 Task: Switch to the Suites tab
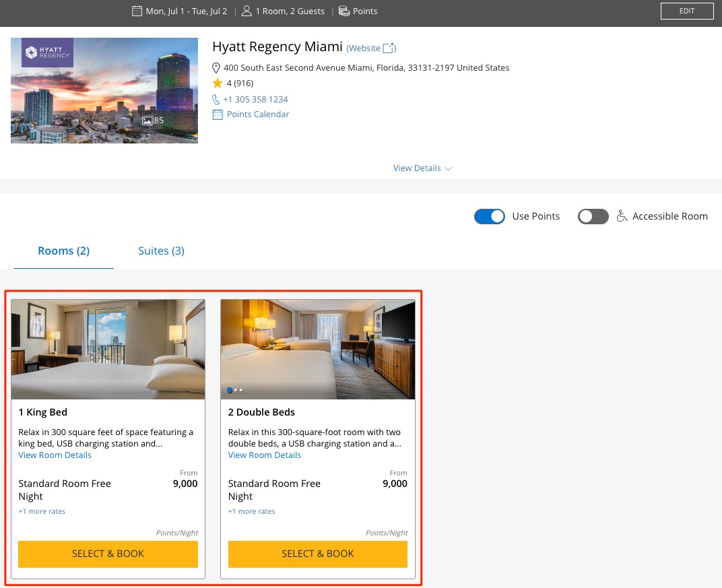pos(161,251)
